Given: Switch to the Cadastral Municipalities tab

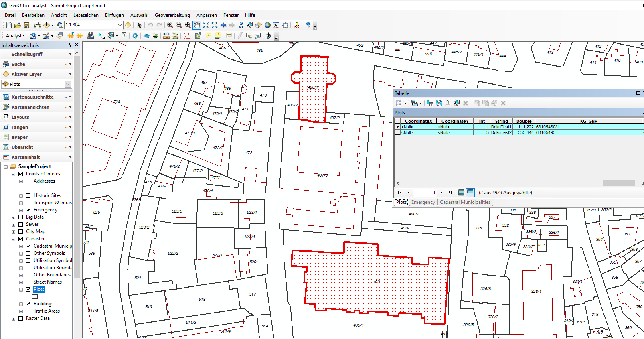Looking at the screenshot, I should pyautogui.click(x=465, y=202).
